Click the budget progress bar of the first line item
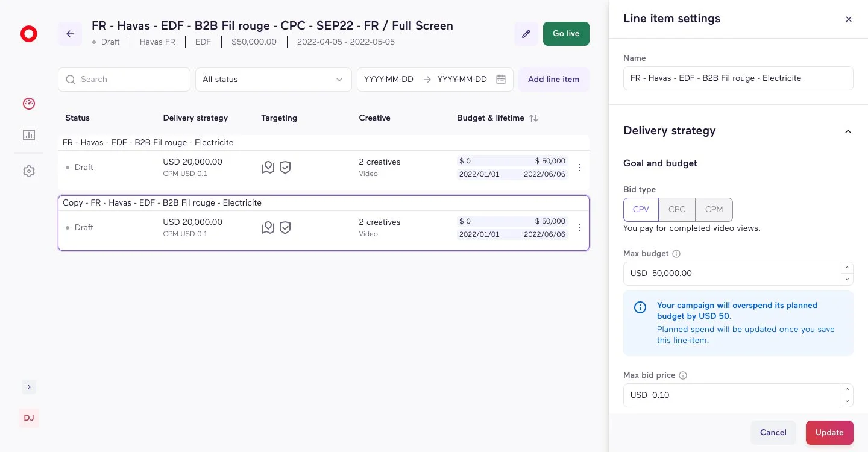 click(512, 161)
